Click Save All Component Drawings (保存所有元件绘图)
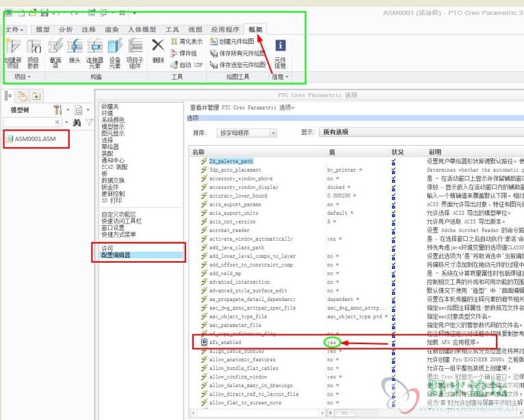 [237, 53]
